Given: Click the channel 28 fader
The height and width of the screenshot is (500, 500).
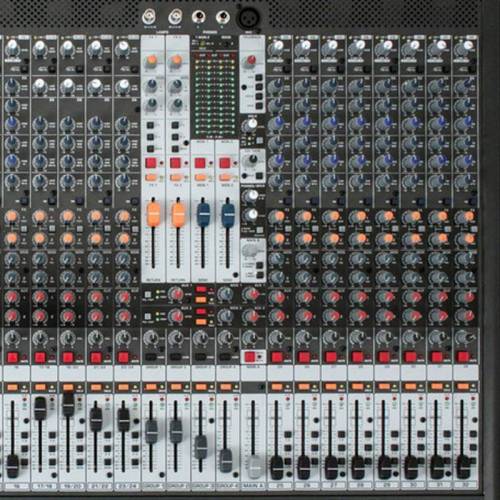Looking at the screenshot, I should click(x=357, y=467).
